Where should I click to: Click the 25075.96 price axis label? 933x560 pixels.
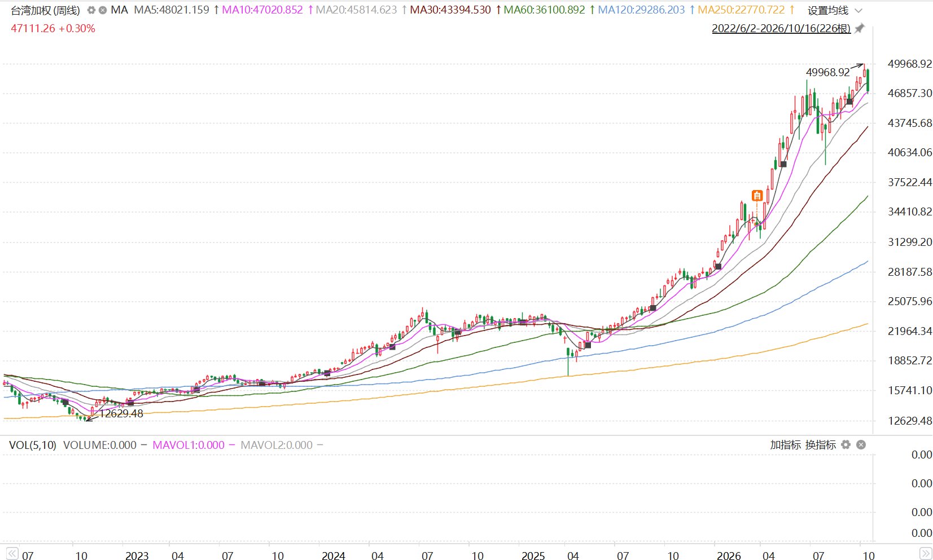910,301
